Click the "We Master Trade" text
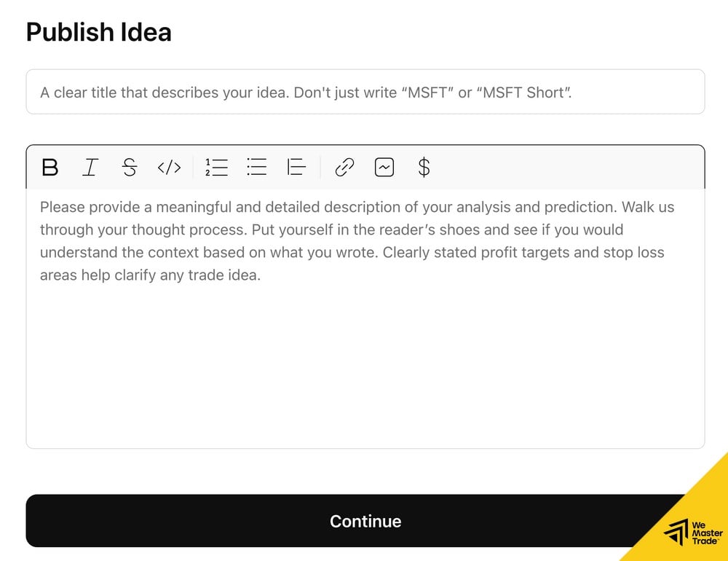 coord(706,533)
